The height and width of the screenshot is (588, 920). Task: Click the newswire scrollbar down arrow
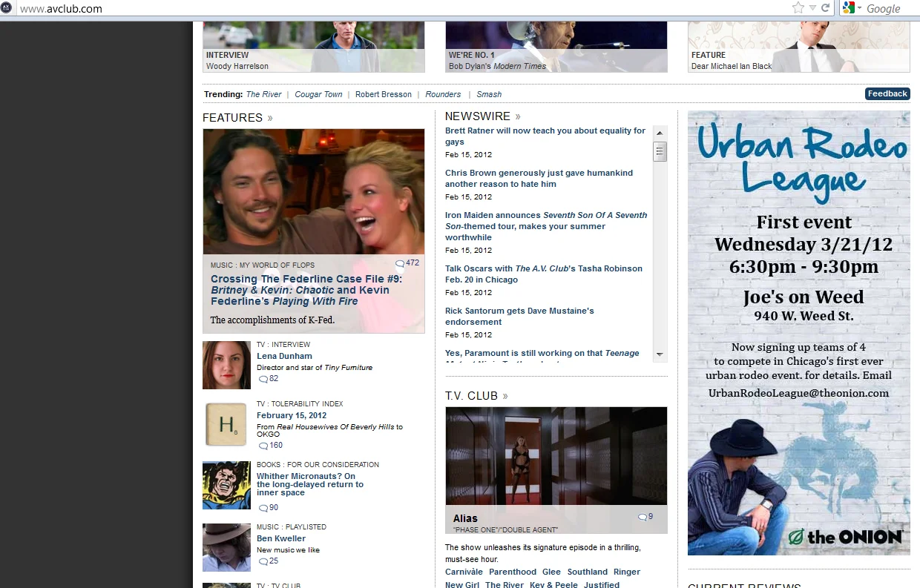pyautogui.click(x=660, y=354)
